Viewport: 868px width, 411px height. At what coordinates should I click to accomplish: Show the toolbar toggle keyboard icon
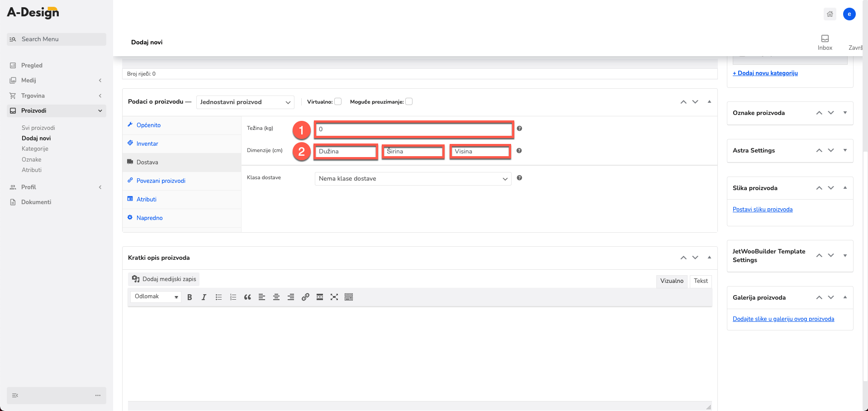tap(349, 297)
